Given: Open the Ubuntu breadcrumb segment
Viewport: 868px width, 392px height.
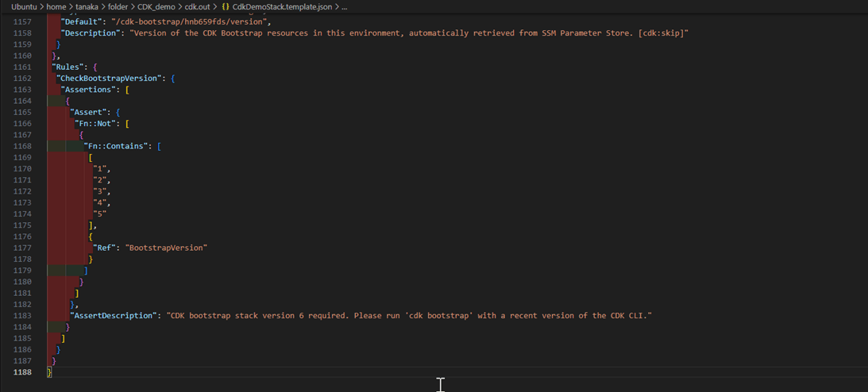Looking at the screenshot, I should [24, 6].
